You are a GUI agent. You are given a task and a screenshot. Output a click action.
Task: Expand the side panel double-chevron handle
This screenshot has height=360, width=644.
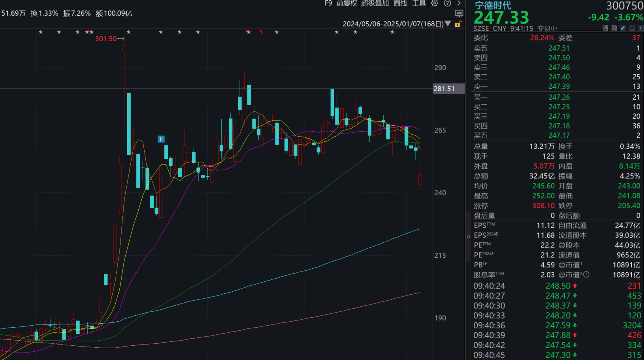(x=468, y=237)
